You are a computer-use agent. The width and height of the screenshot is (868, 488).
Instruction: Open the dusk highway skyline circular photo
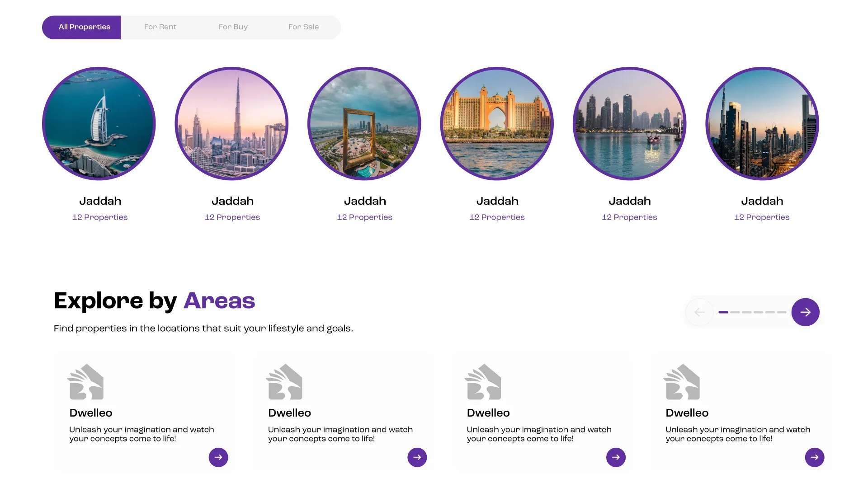762,123
